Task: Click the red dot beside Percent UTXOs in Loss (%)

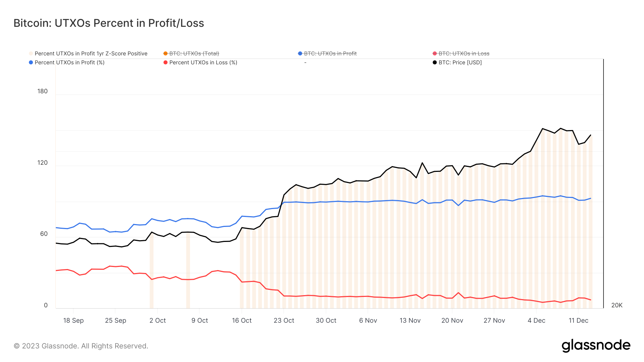Action: (165, 63)
